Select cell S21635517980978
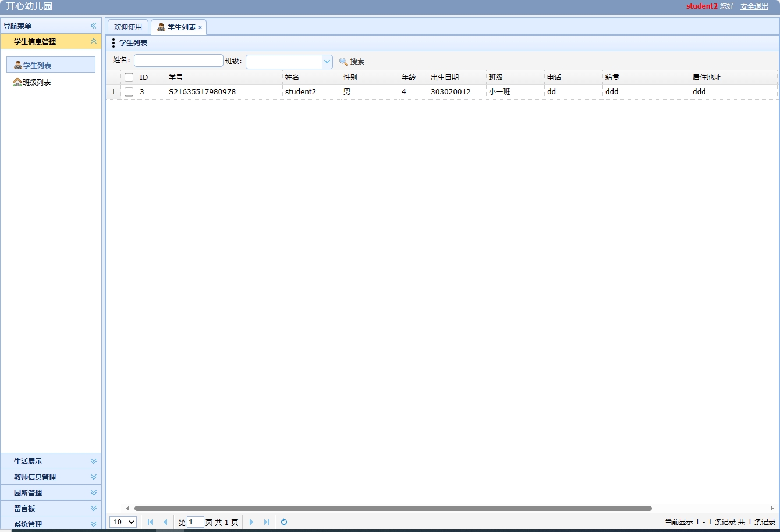This screenshot has width=780, height=532. click(x=224, y=92)
